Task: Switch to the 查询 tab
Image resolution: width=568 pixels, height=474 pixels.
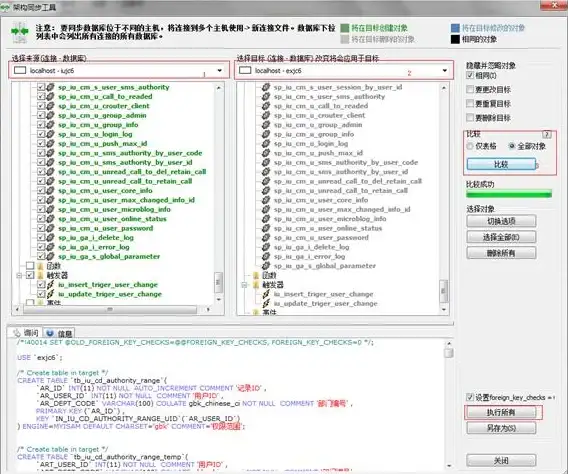Action: (x=25, y=333)
